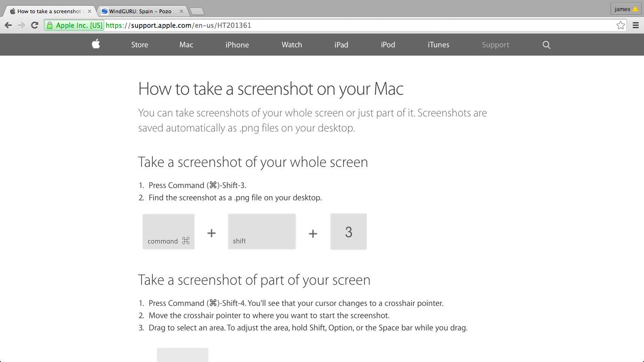Click the iTunes navigation link
The width and height of the screenshot is (644, 362).
click(x=438, y=45)
